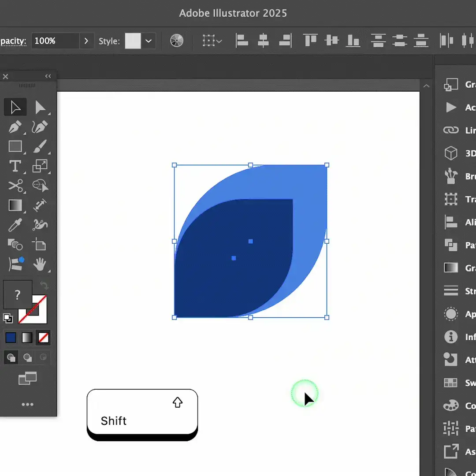Open the Stroke panel

coord(451,291)
